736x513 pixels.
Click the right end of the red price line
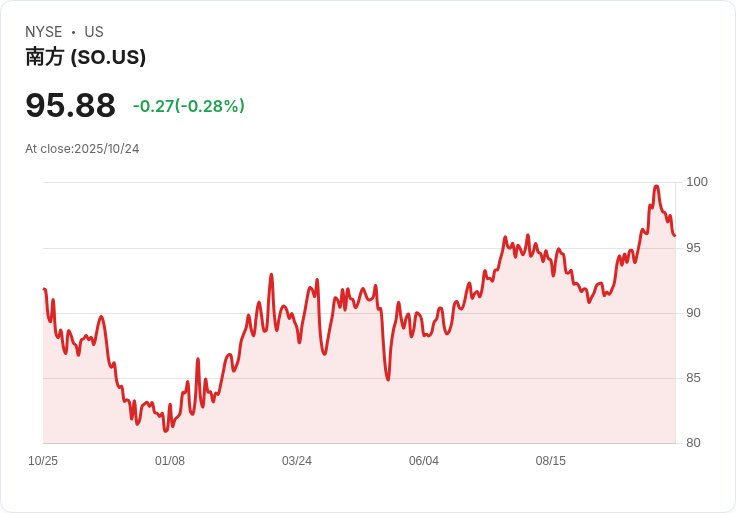(x=675, y=236)
